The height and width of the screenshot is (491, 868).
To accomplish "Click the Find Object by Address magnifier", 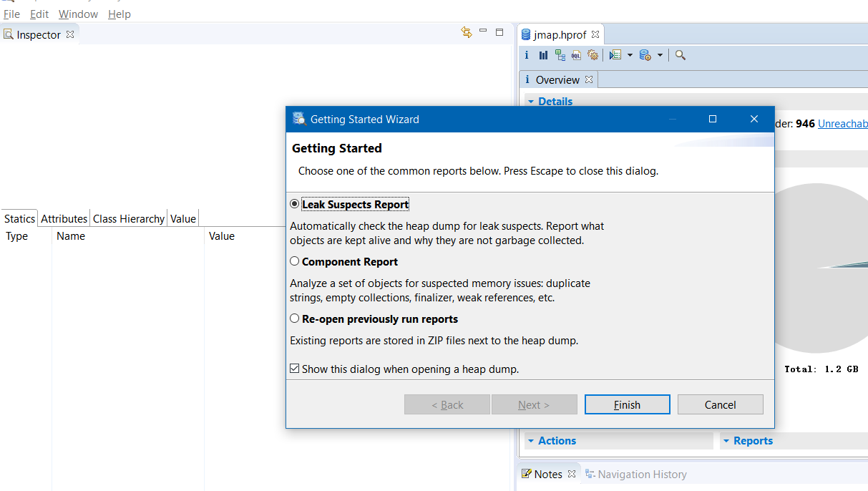I will click(x=680, y=55).
